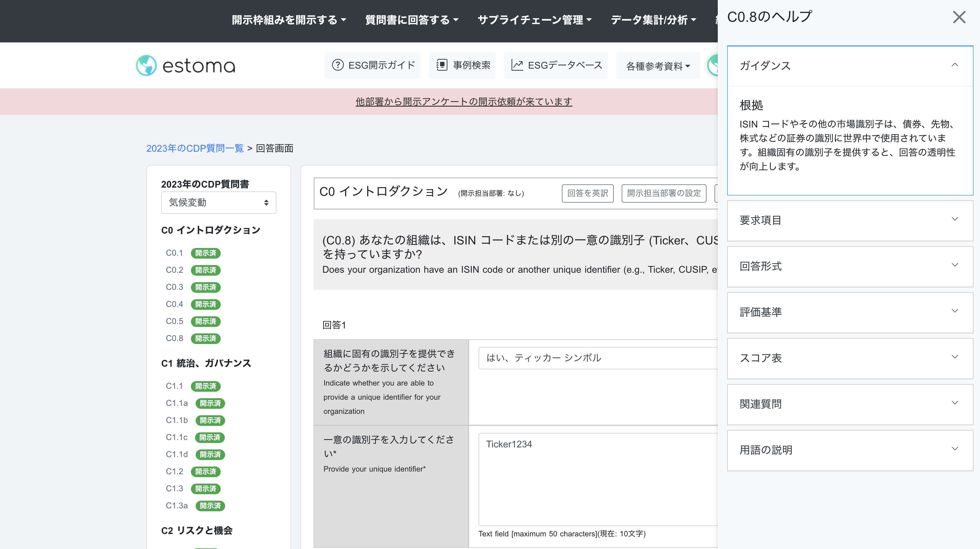Click the 回答を英訳 button
The height and width of the screenshot is (549, 980).
588,193
